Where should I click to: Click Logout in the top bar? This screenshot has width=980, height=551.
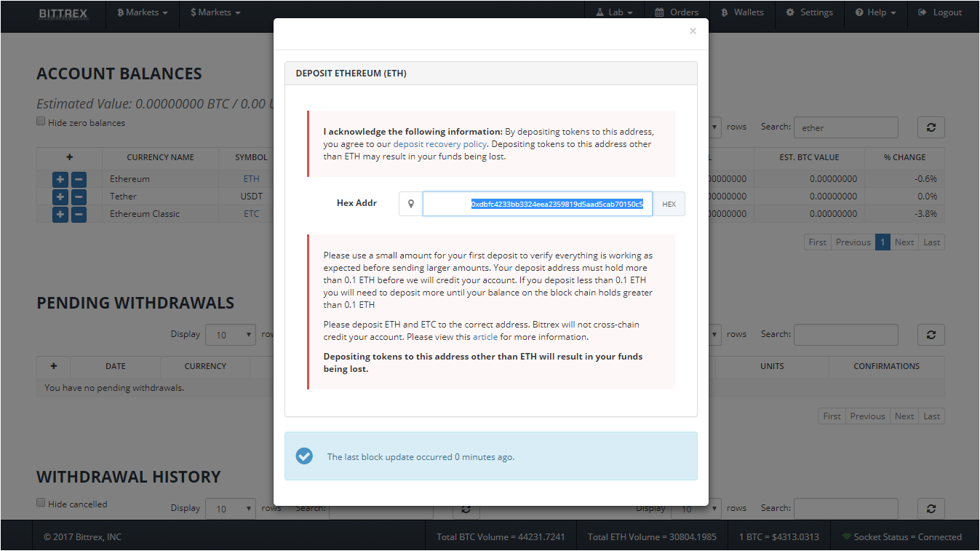coord(940,12)
